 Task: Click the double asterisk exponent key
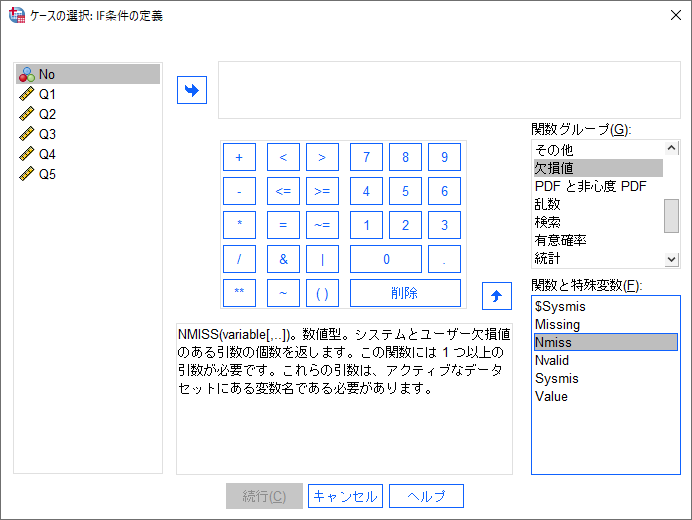(x=239, y=293)
